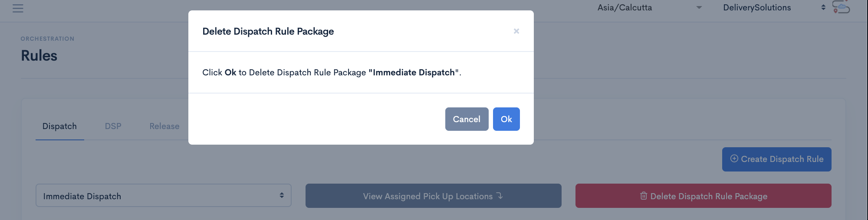
Task: Click the Create Dispatch Rule button
Action: click(777, 159)
